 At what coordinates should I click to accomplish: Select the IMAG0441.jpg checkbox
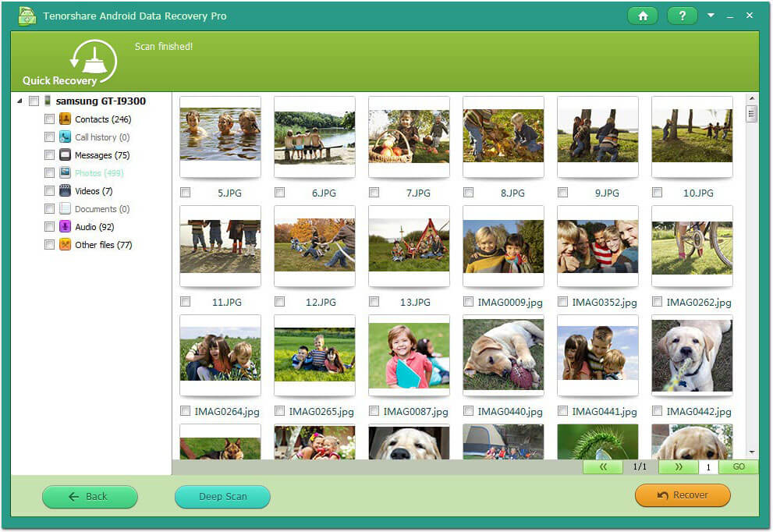tap(562, 410)
